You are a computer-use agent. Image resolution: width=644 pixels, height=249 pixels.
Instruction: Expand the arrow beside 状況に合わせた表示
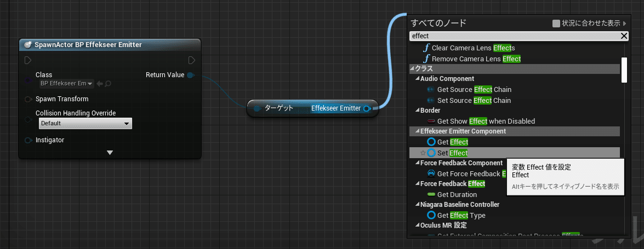coord(625,24)
